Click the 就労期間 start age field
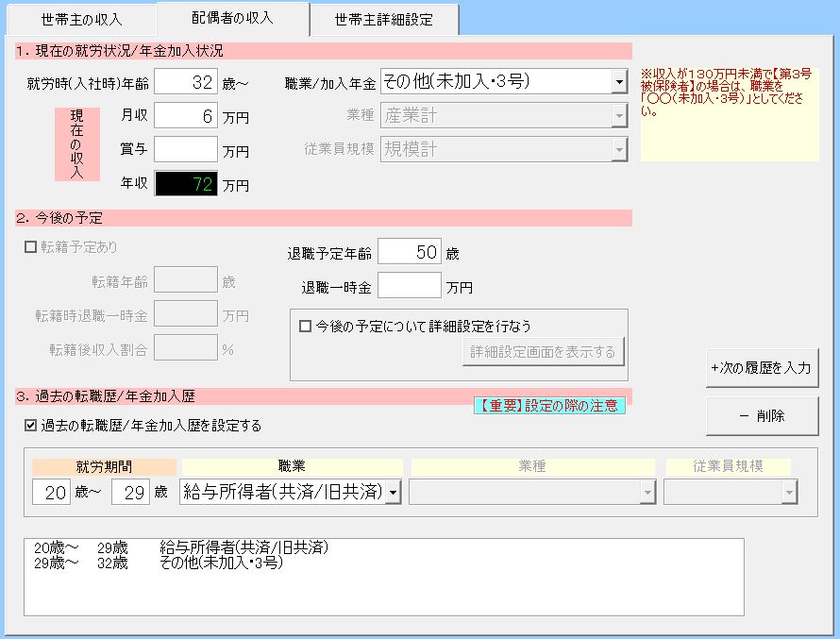This screenshot has height=639, width=840. [51, 492]
